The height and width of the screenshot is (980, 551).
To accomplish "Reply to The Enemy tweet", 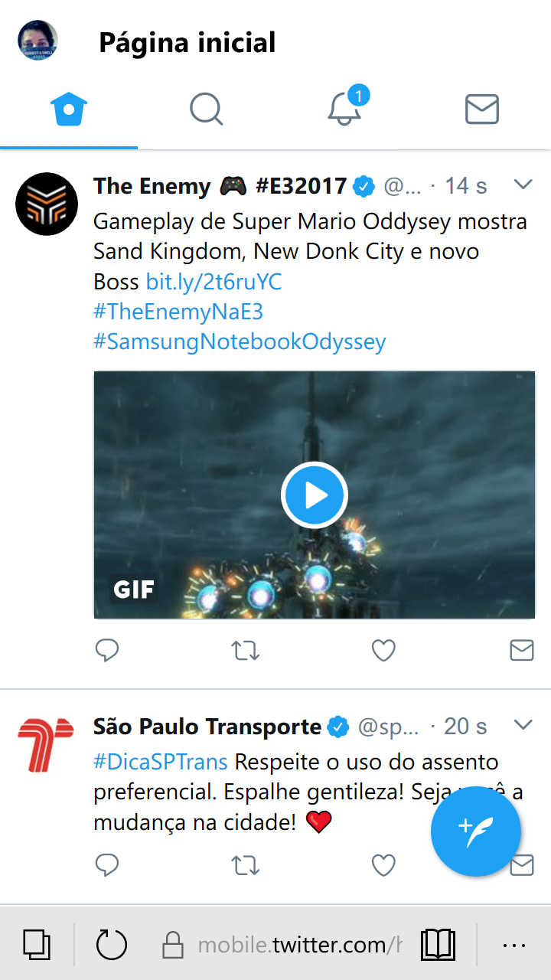I will [107, 651].
